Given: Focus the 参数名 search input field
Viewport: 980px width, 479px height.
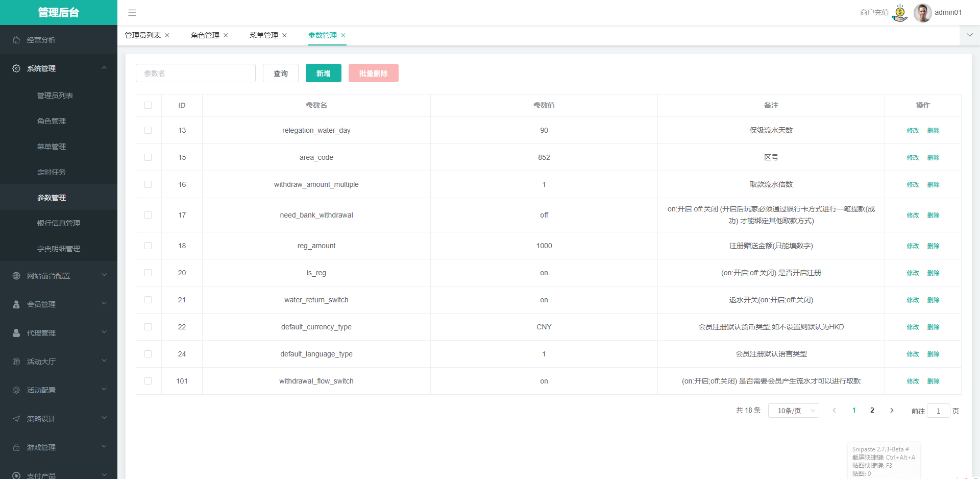Looking at the screenshot, I should click(195, 73).
